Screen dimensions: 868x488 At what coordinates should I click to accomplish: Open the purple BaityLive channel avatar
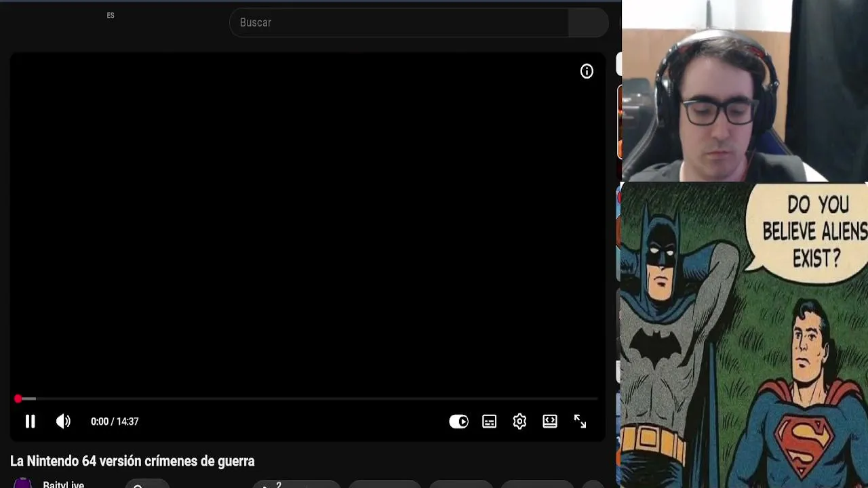[x=23, y=483]
